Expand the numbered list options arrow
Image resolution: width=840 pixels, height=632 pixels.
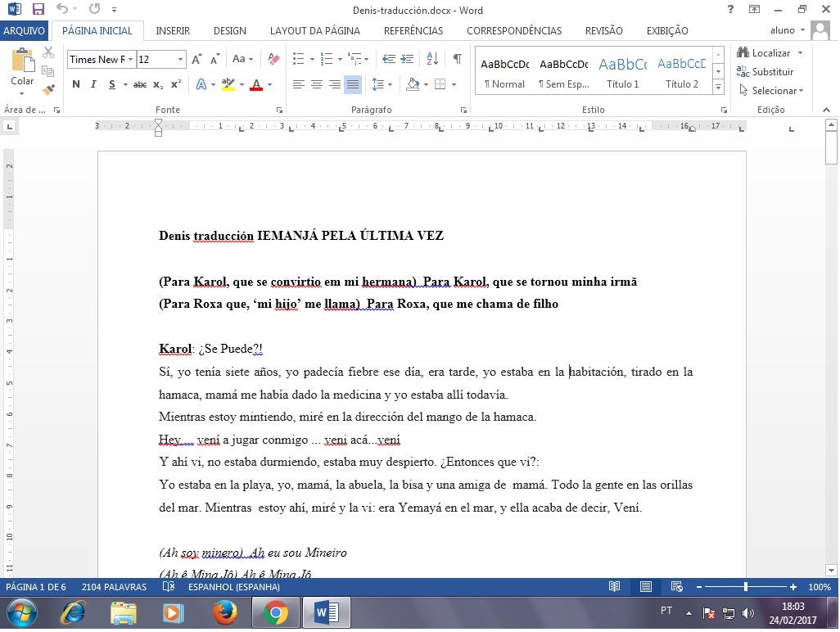click(341, 59)
